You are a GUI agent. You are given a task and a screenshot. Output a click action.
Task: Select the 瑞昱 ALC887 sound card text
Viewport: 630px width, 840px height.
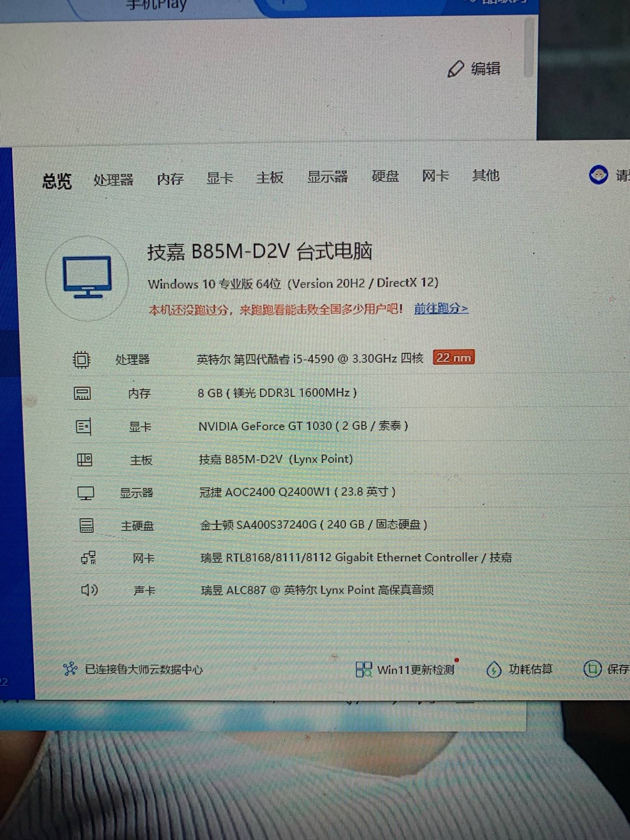point(317,590)
